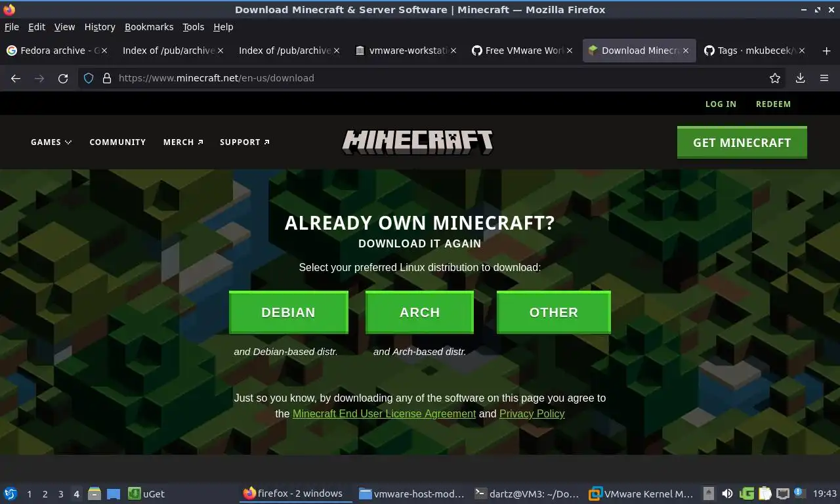Viewport: 840px width, 504px height.
Task: Open the Tools menu
Action: pos(194,27)
